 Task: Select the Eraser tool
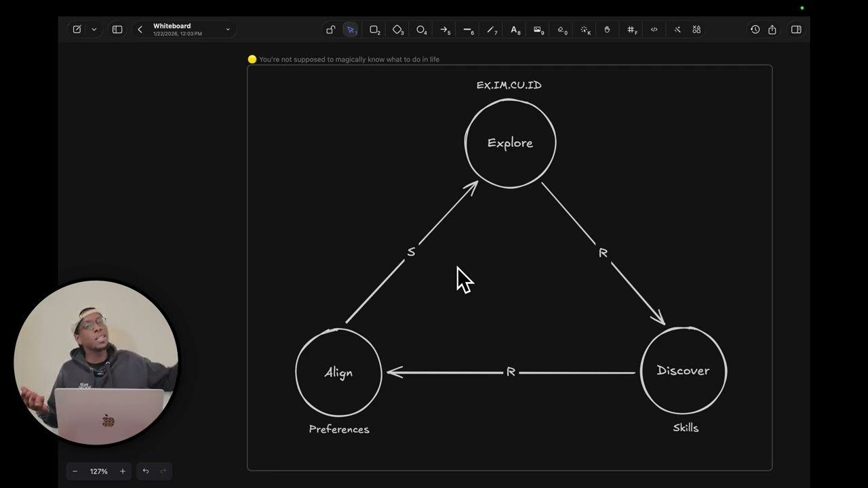562,30
